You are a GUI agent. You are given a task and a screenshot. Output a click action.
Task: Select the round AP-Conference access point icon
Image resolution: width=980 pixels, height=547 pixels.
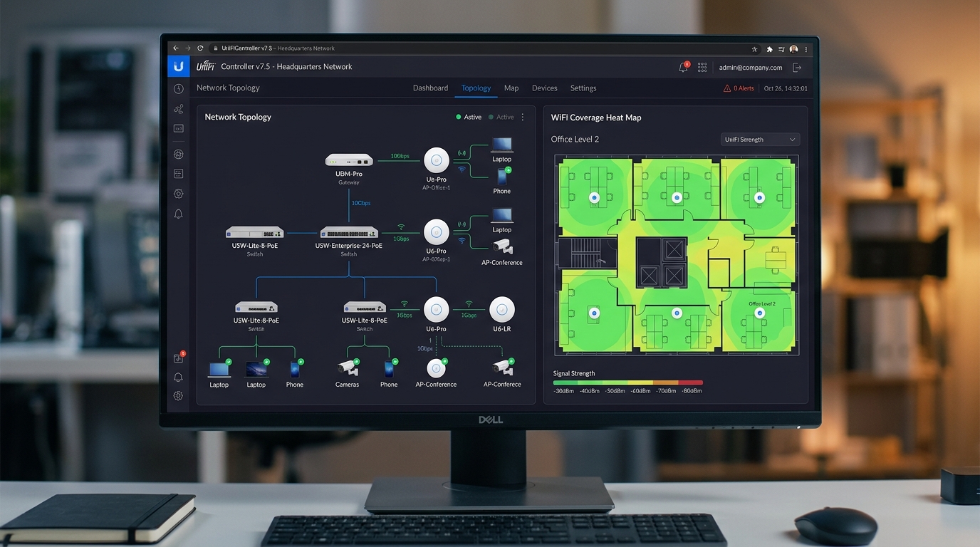(x=436, y=368)
